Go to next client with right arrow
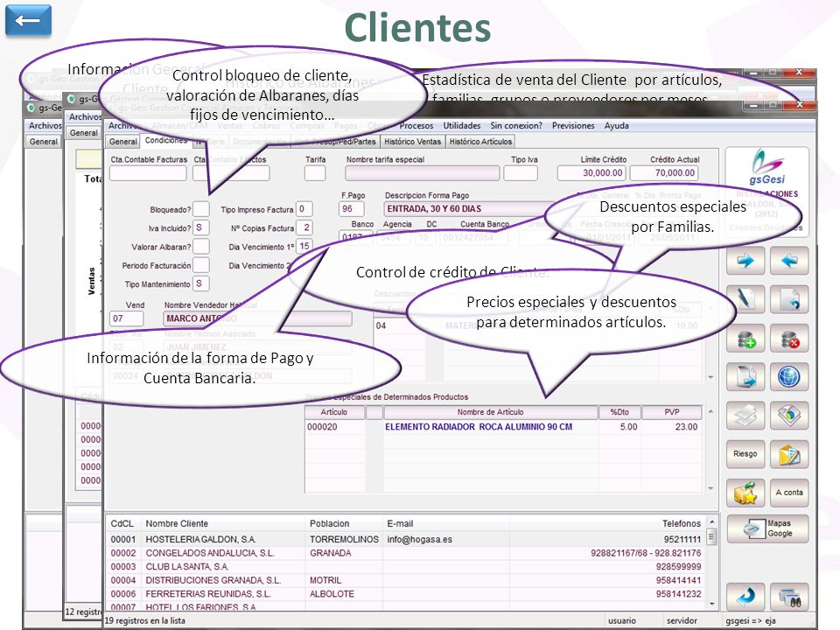 point(745,261)
